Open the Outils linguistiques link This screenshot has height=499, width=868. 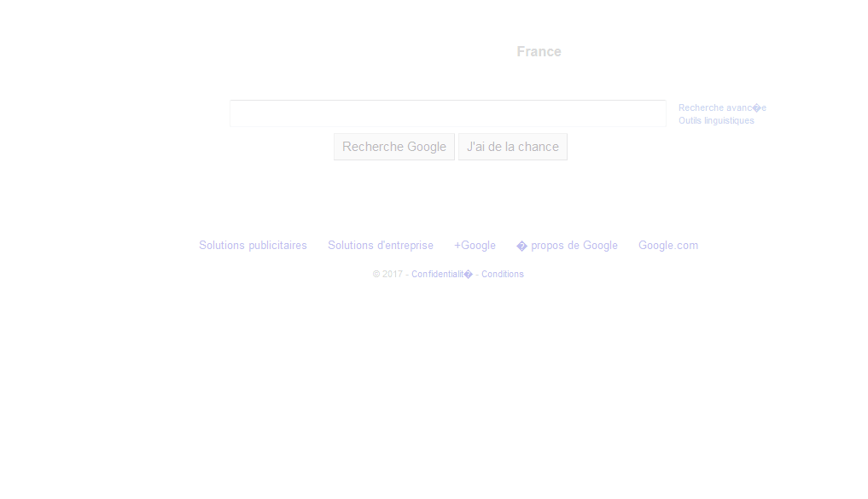pyautogui.click(x=716, y=120)
